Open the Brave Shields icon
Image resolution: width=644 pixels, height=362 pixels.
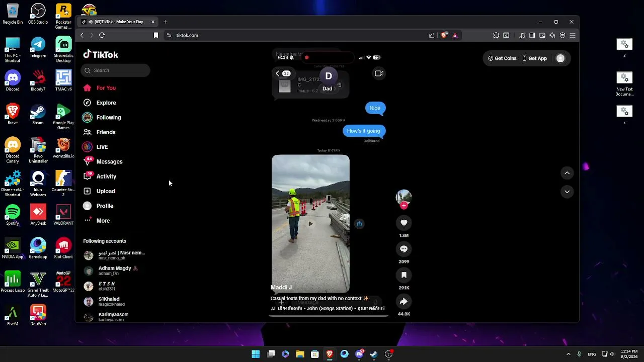pyautogui.click(x=444, y=35)
